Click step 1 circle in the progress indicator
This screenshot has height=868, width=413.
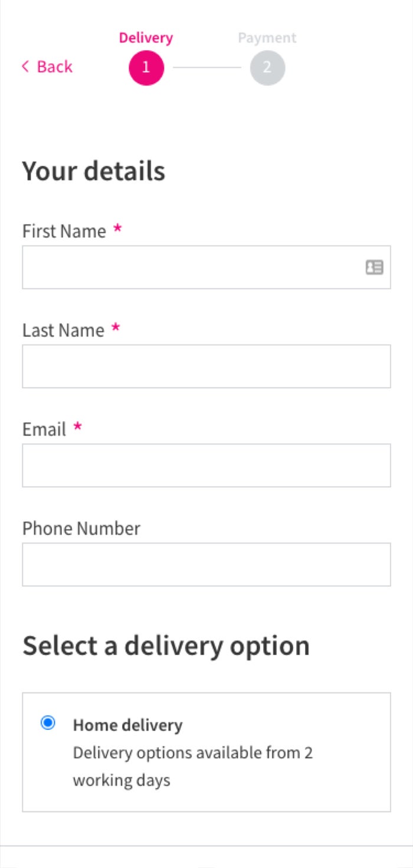146,68
